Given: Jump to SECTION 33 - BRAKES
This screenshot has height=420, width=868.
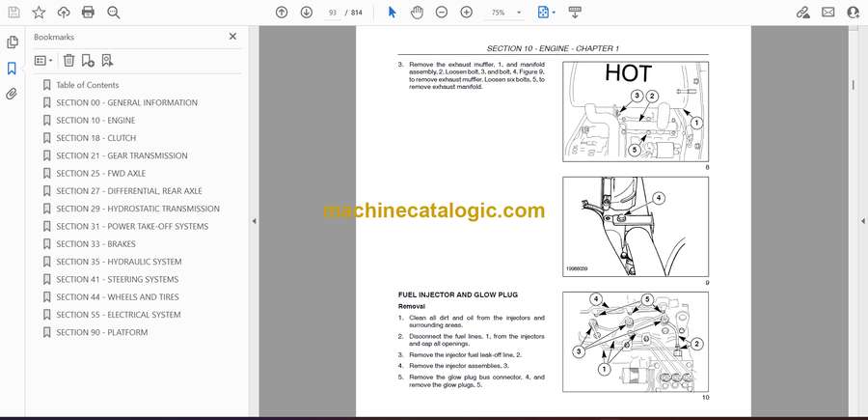Looking at the screenshot, I should coord(95,244).
